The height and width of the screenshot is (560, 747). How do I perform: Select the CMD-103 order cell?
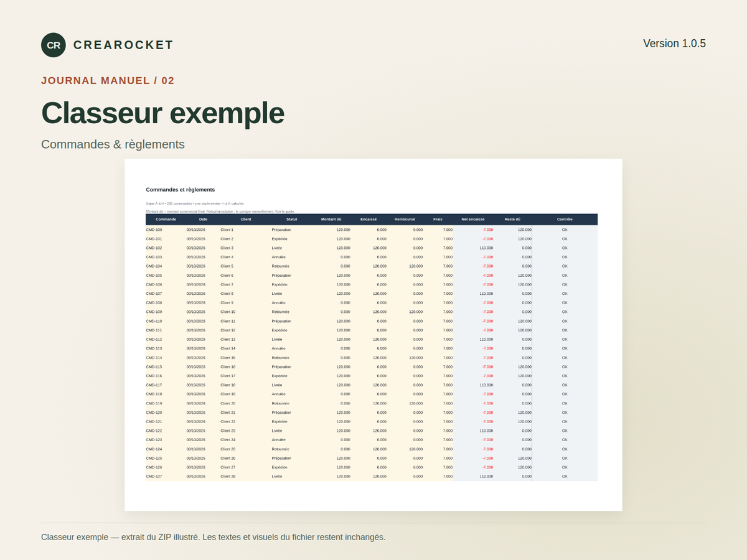pyautogui.click(x=154, y=257)
